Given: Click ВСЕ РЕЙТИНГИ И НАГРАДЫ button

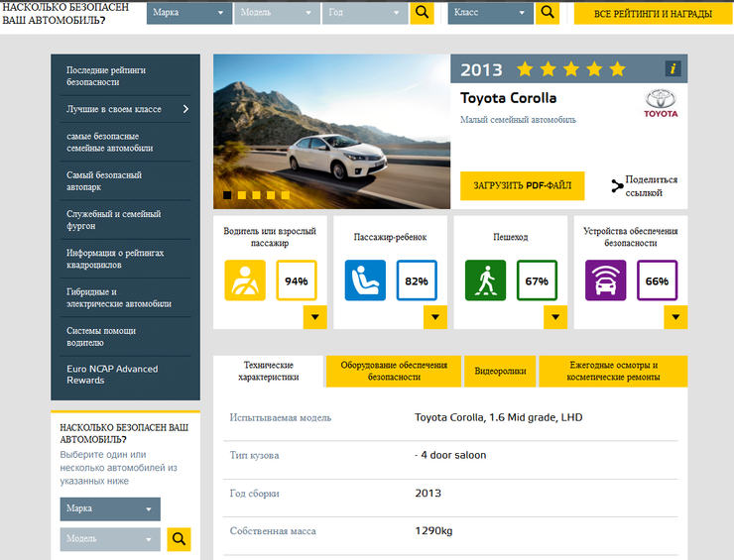Looking at the screenshot, I should click(653, 14).
